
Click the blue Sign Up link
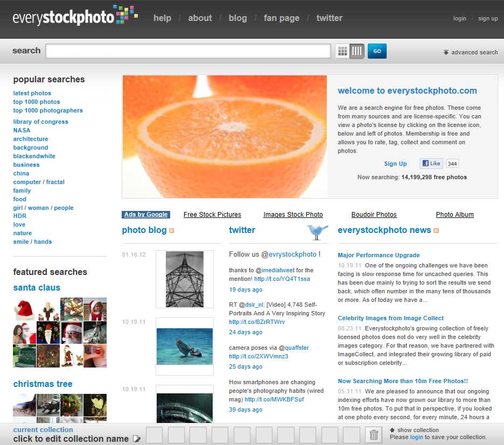click(395, 164)
